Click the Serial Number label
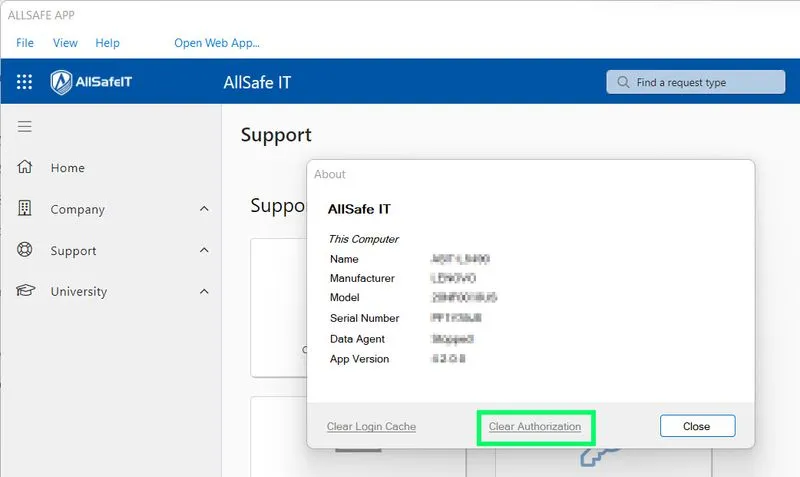Viewport: 800px width, 477px height. click(x=364, y=318)
